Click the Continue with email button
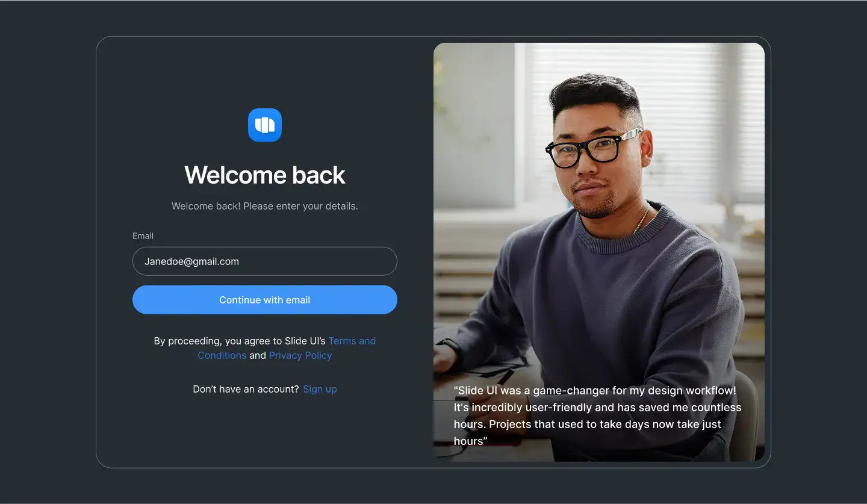This screenshot has height=504, width=867. [x=265, y=300]
